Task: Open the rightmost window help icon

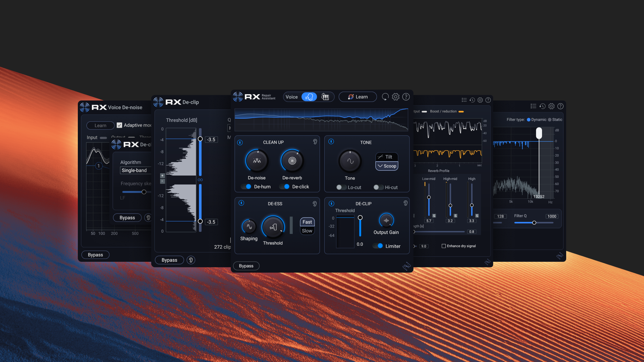Action: click(x=560, y=106)
